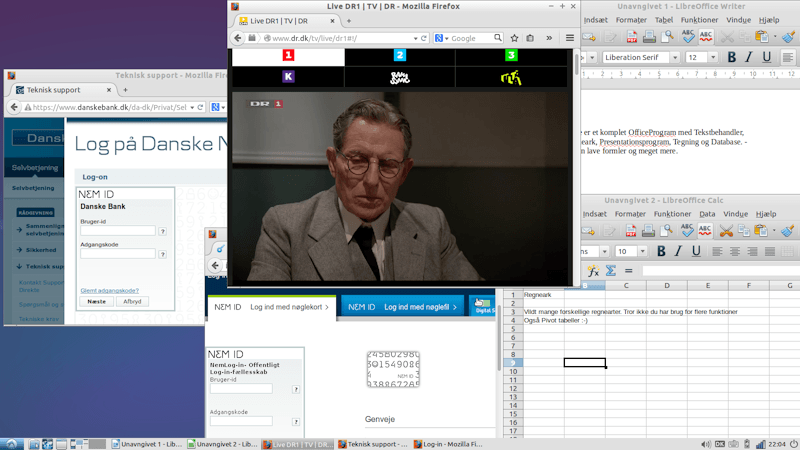Print spreadsheet from Calc toolbar
The image size is (800, 450).
pyautogui.click(x=648, y=231)
